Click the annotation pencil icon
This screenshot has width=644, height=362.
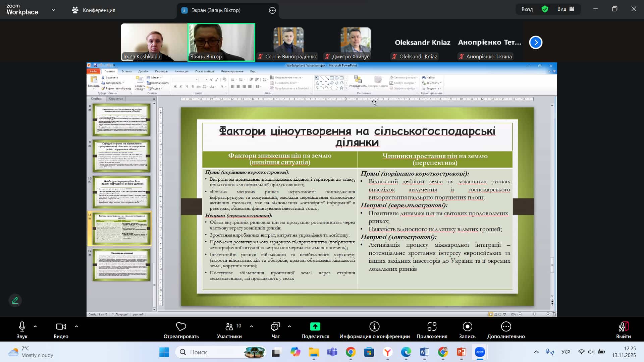tap(15, 300)
